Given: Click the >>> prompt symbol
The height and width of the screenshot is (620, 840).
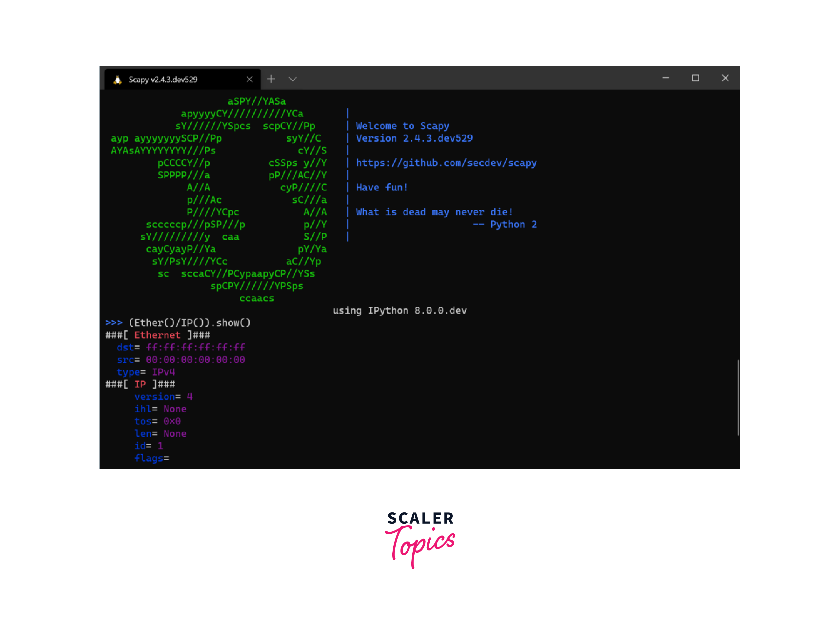Looking at the screenshot, I should coord(114,323).
